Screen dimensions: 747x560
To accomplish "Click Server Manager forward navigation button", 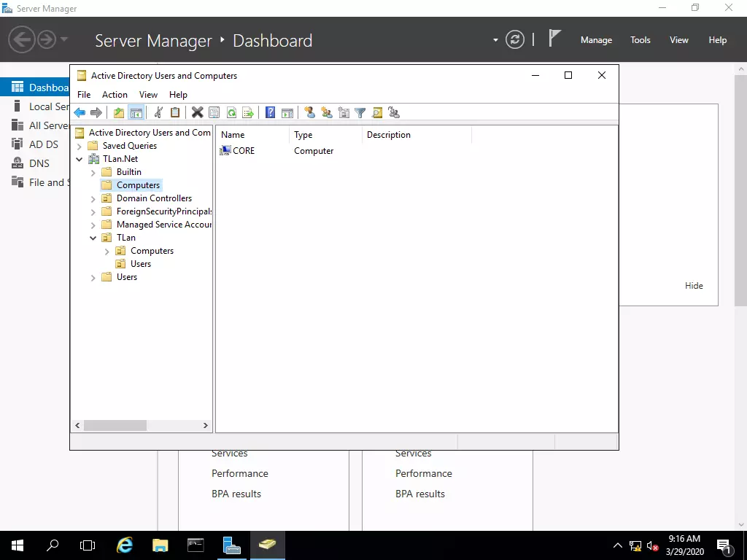I will pyautogui.click(x=47, y=39).
